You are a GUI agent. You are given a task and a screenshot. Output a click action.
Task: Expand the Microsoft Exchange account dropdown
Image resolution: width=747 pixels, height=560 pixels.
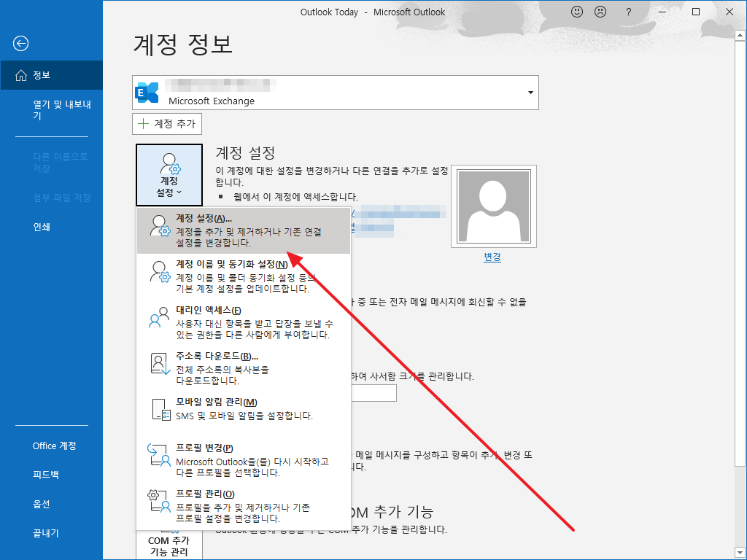(530, 93)
